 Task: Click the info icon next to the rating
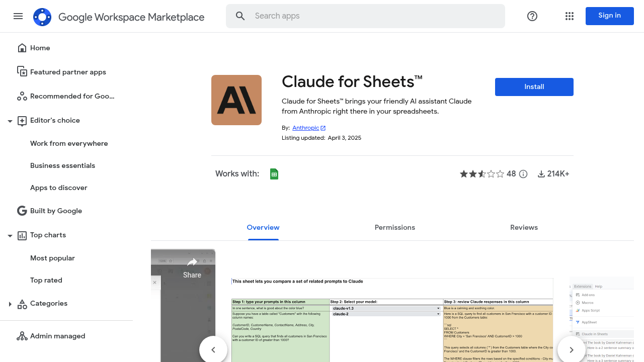tap(523, 173)
